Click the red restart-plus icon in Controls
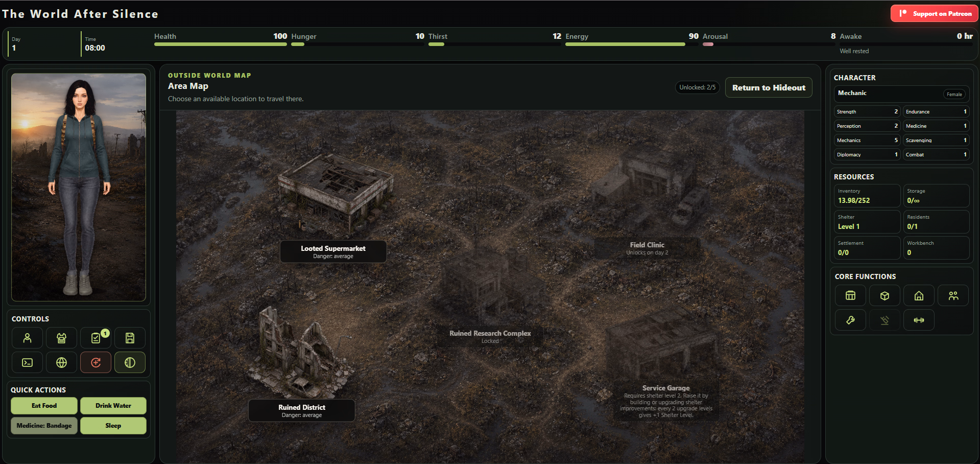The height and width of the screenshot is (464, 980). pyautogui.click(x=95, y=362)
